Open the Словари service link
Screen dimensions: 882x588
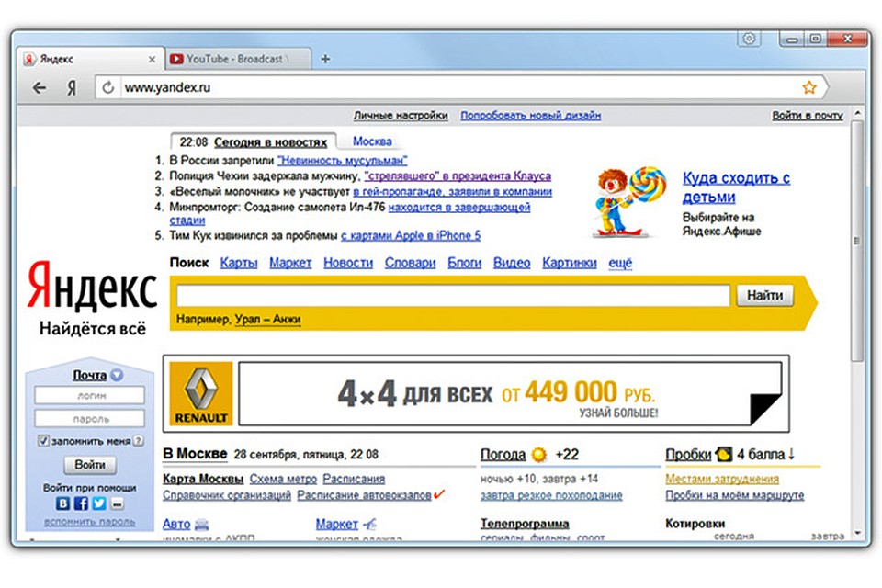(x=410, y=263)
